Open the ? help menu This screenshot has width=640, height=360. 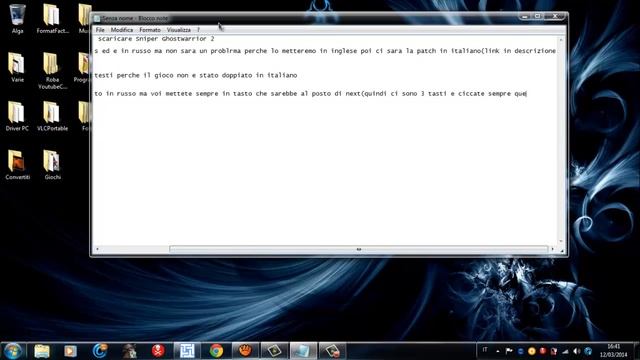(198, 30)
